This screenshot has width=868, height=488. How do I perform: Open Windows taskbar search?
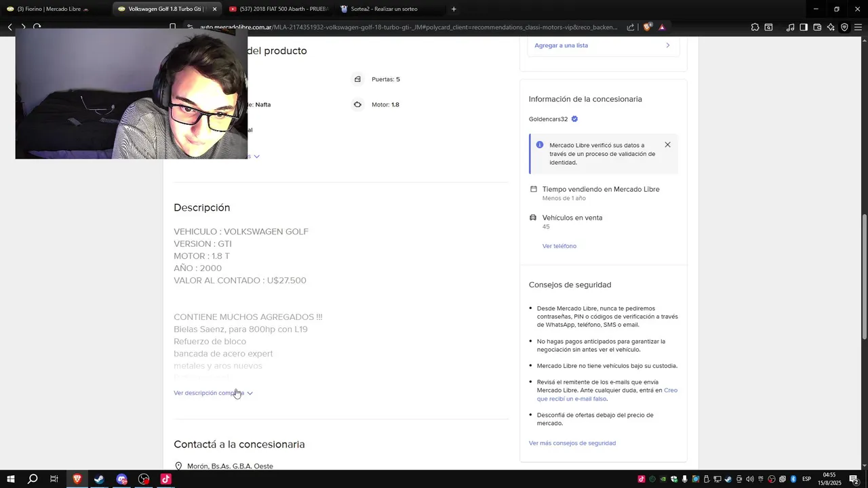click(33, 479)
